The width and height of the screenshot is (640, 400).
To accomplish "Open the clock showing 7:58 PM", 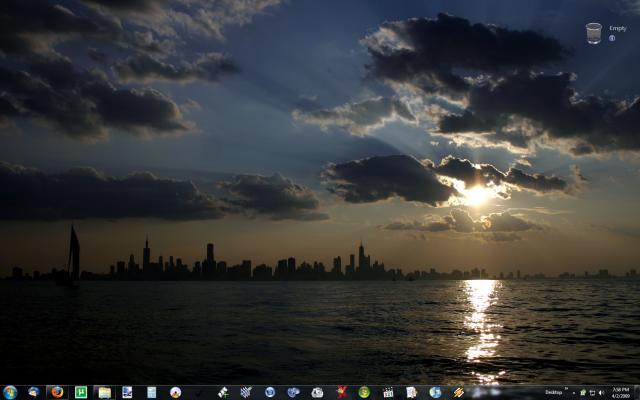I will [620, 393].
